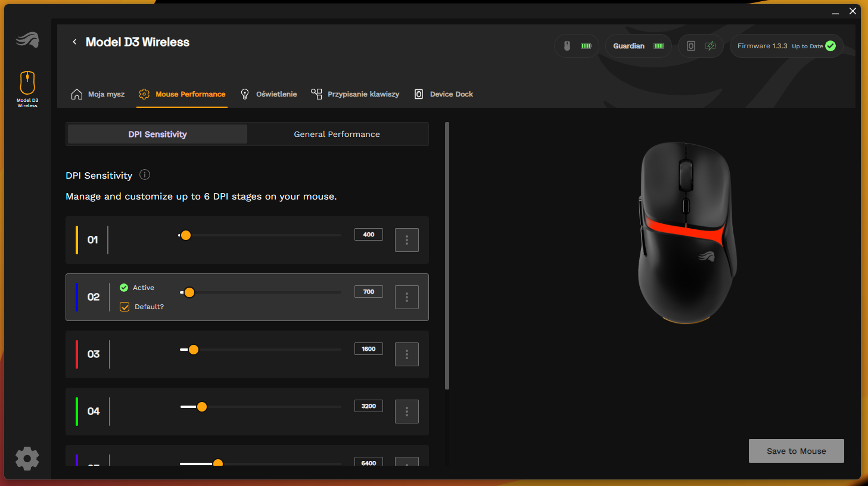Switch to the Oświetlenie tab
The height and width of the screenshot is (486, 868).
tap(269, 94)
